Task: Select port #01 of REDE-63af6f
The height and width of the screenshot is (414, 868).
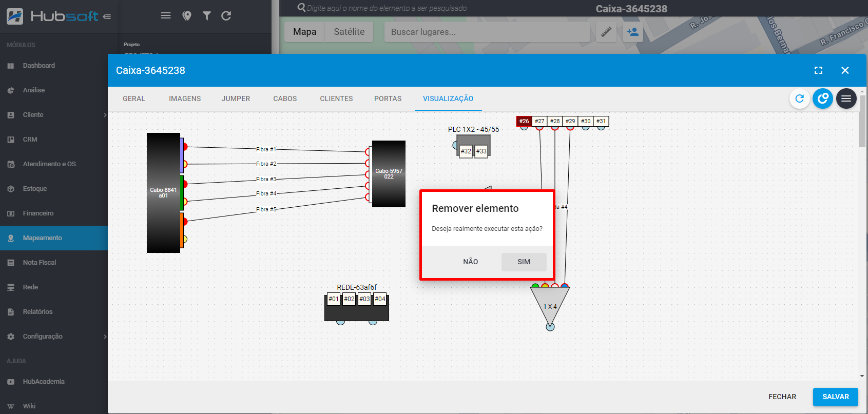Action: pyautogui.click(x=334, y=299)
